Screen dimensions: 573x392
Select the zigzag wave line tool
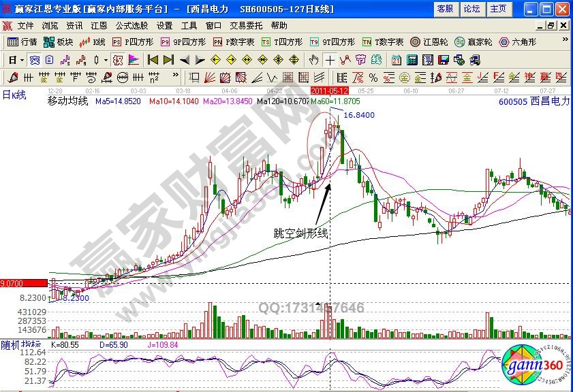pos(273,78)
